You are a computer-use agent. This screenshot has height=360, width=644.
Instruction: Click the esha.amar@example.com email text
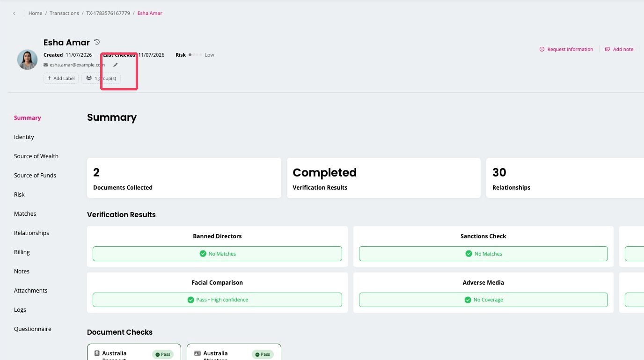pos(77,65)
